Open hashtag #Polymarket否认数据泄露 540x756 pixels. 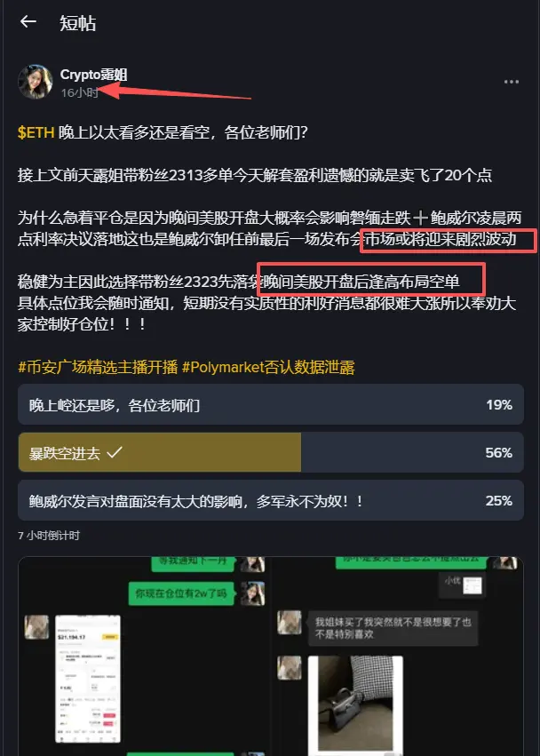[268, 368]
